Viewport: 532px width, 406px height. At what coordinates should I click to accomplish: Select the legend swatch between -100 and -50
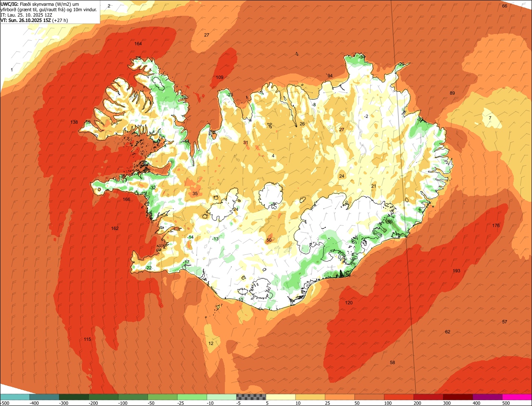coord(133,397)
